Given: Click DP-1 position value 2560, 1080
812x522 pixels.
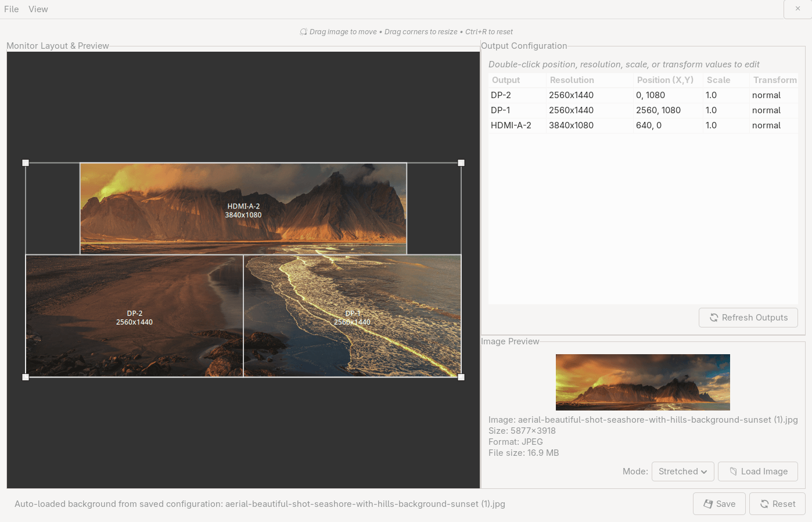Looking at the screenshot, I should click(x=658, y=110).
